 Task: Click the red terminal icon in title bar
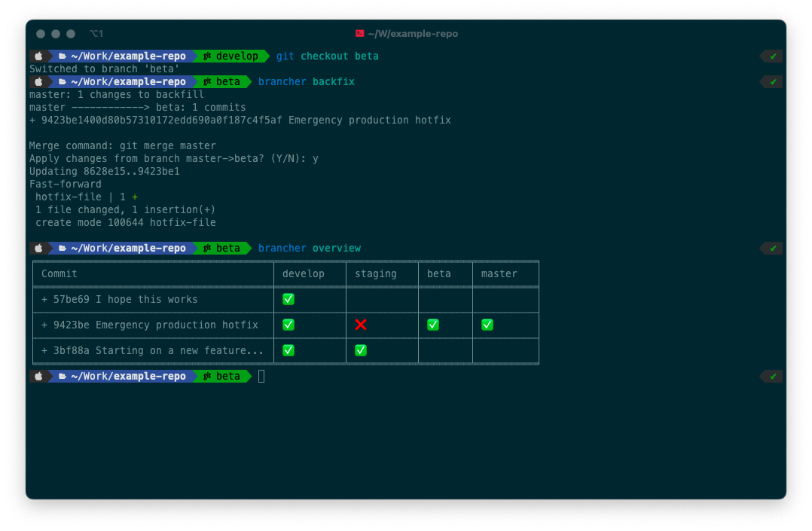click(x=359, y=34)
